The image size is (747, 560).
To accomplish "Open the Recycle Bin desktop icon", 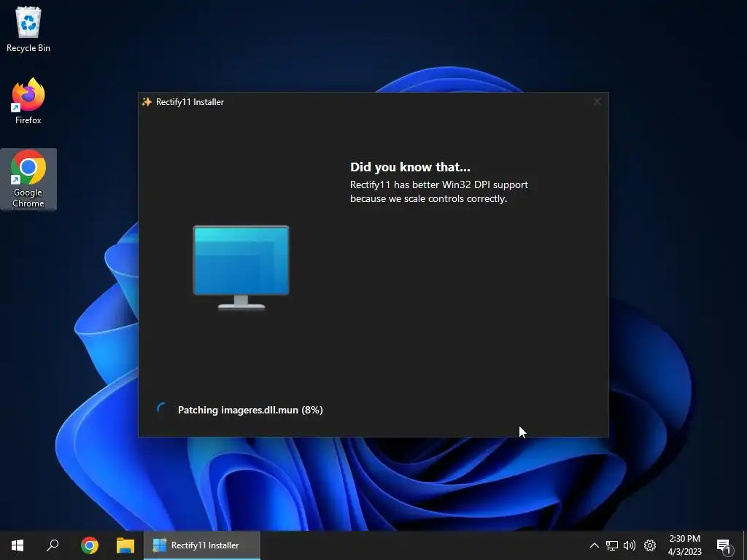I will pyautogui.click(x=28, y=29).
